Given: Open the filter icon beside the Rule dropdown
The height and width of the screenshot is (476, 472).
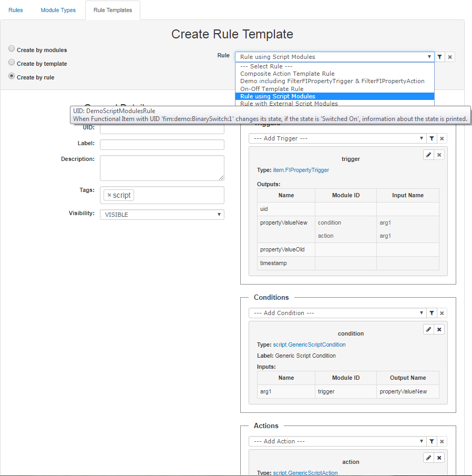Looking at the screenshot, I should (440, 56).
